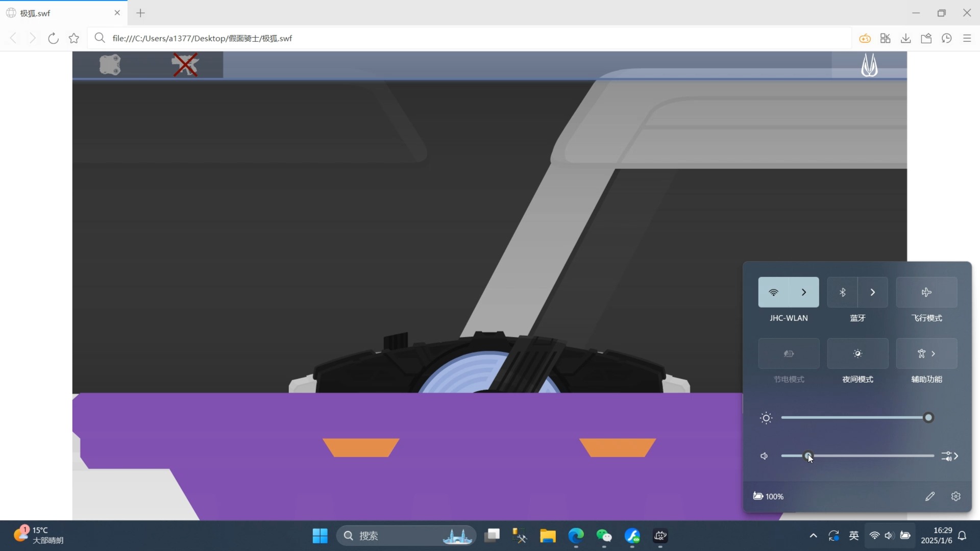Select the 极狐.swf browser tab
980x551 pixels.
click(64, 13)
